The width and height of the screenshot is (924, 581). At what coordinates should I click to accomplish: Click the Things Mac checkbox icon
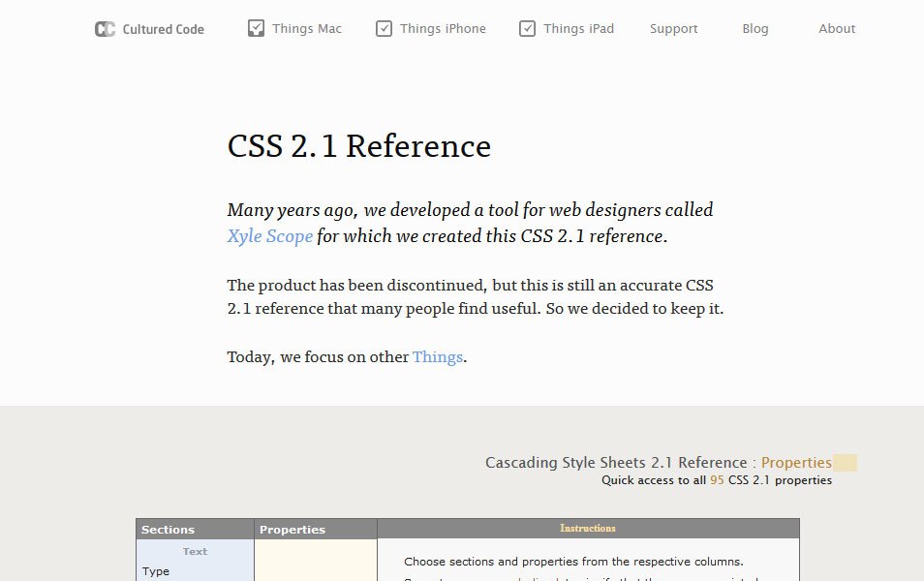tap(256, 28)
